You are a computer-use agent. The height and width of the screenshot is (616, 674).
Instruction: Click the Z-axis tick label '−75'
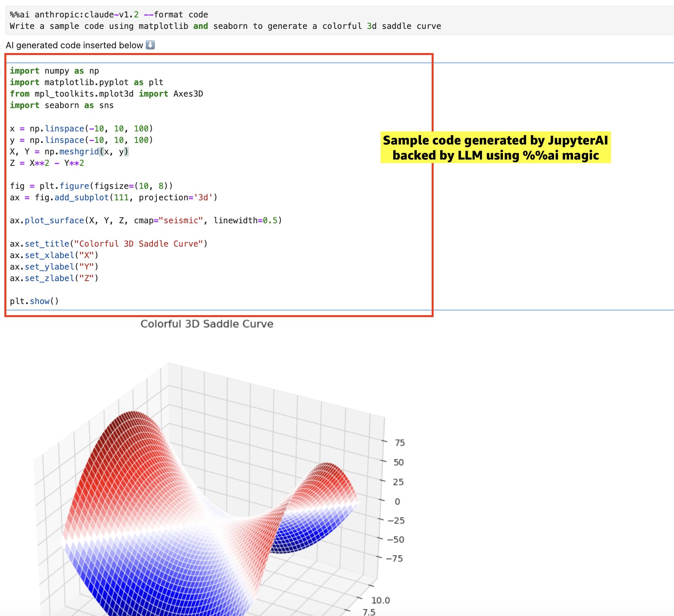click(x=394, y=559)
